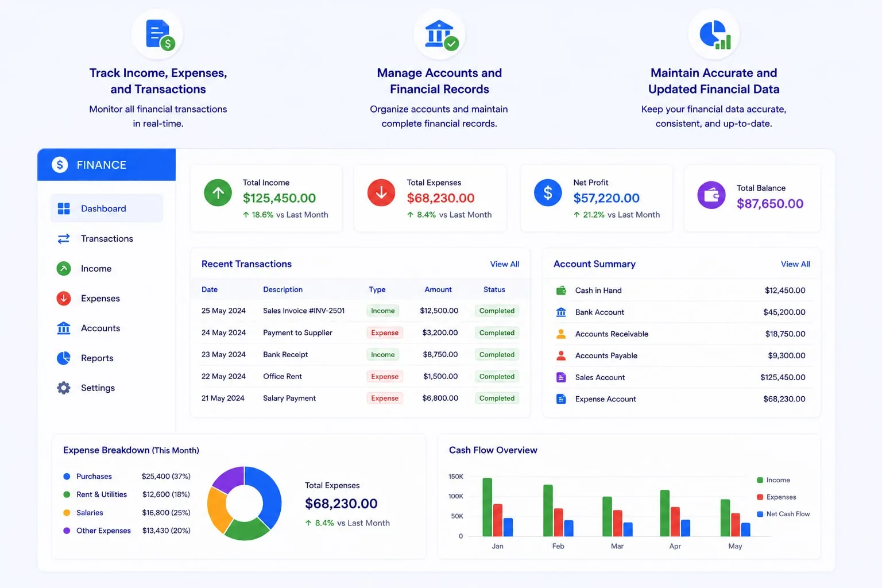Screen dimensions: 882x588
Task: Click the Amount column header
Action: tap(438, 289)
